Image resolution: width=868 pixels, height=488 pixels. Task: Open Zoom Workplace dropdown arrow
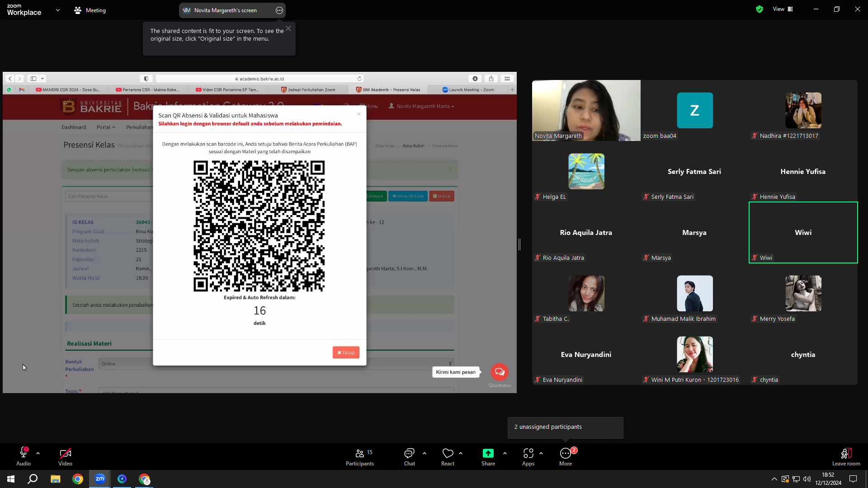[x=58, y=10]
